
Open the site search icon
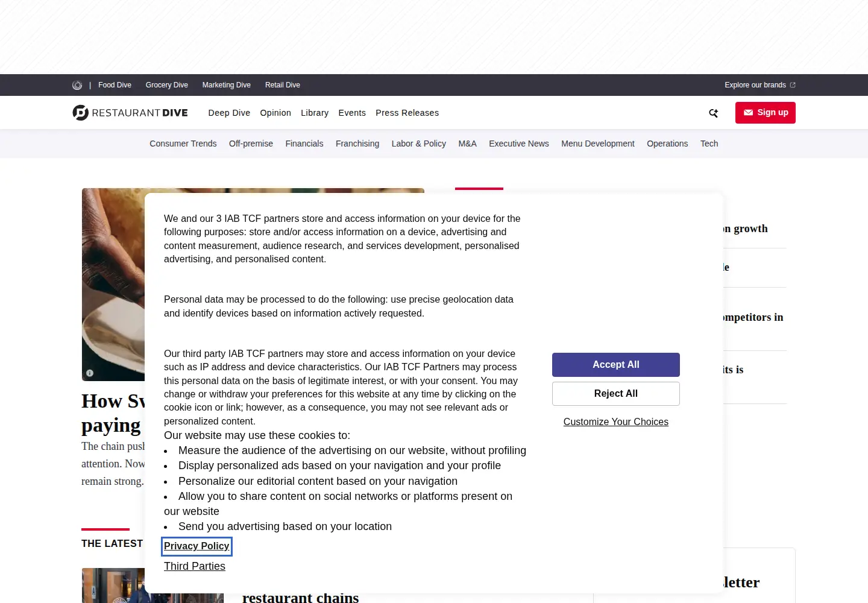coord(714,113)
